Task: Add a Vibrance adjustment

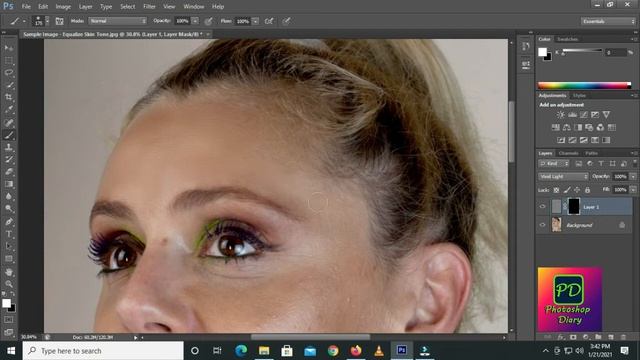Action: point(607,115)
